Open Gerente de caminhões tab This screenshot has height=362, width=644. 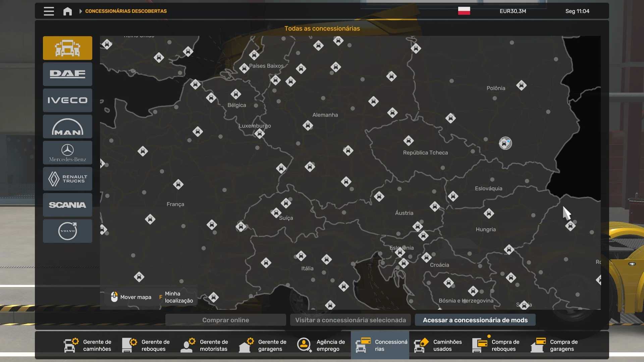pyautogui.click(x=88, y=345)
